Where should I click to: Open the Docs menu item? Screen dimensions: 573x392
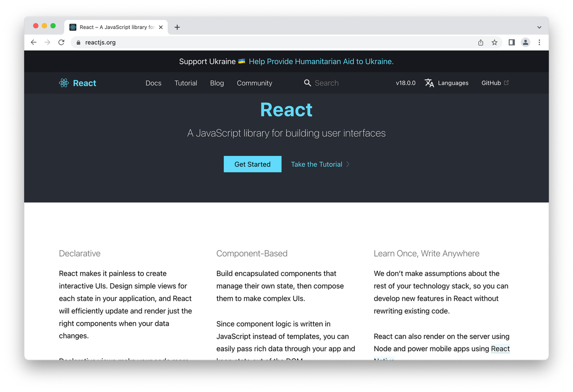tap(153, 83)
